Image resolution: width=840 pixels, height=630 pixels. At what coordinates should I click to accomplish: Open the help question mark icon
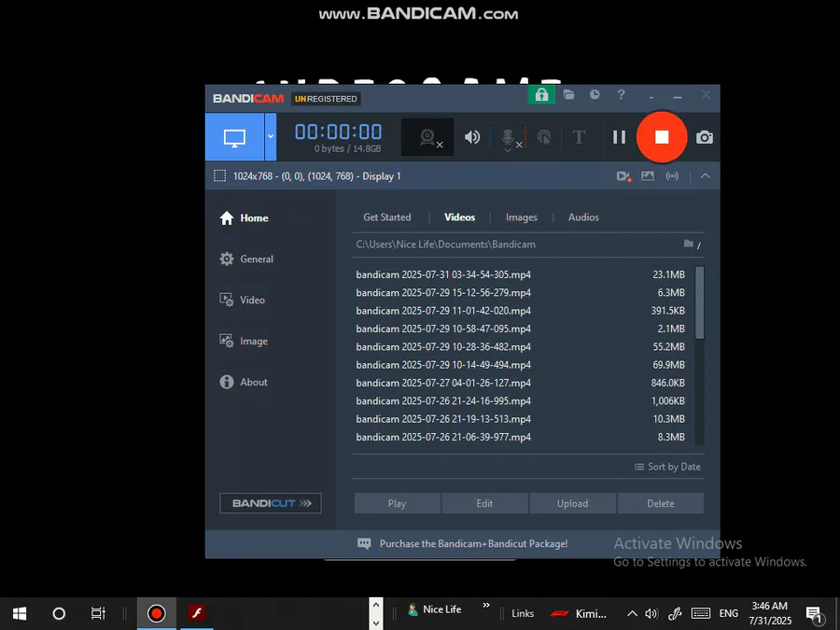tap(621, 95)
